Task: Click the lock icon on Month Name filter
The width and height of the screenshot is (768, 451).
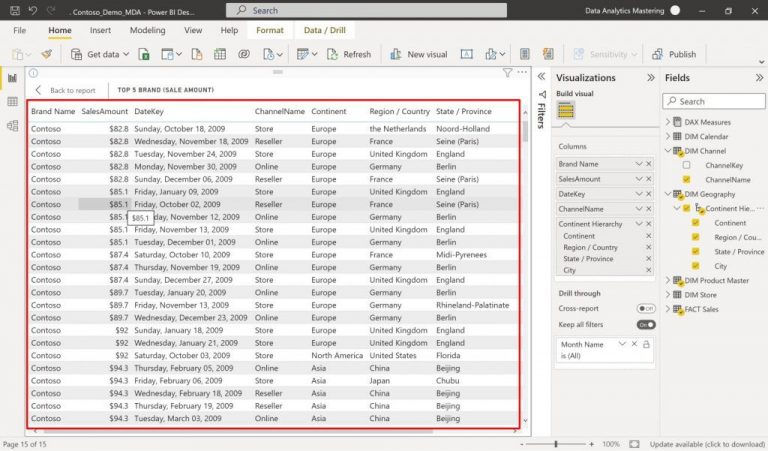Action: point(646,344)
